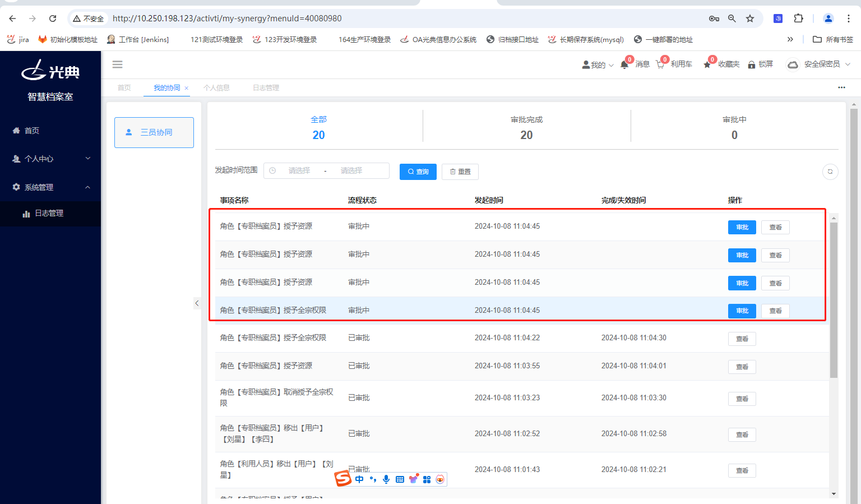Viewport: 861px width, 504px height.
Task: Open browser zoom magnifier icon
Action: point(732,19)
